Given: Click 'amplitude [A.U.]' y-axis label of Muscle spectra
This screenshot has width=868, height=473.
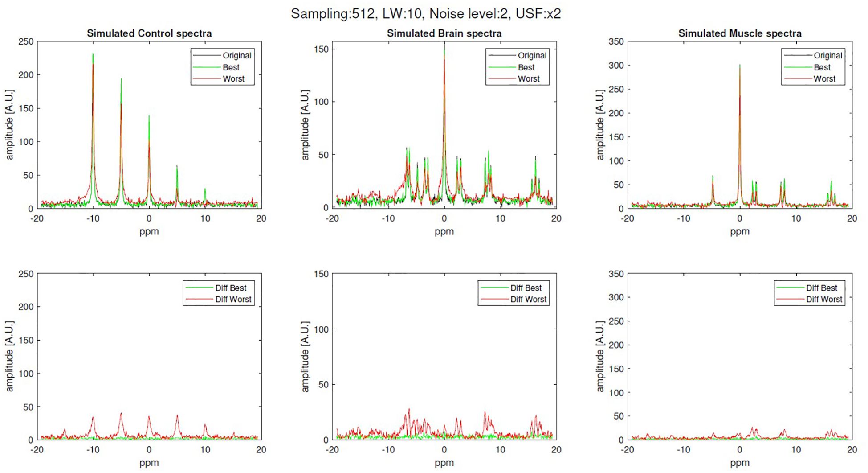Looking at the screenshot, I should tap(600, 125).
